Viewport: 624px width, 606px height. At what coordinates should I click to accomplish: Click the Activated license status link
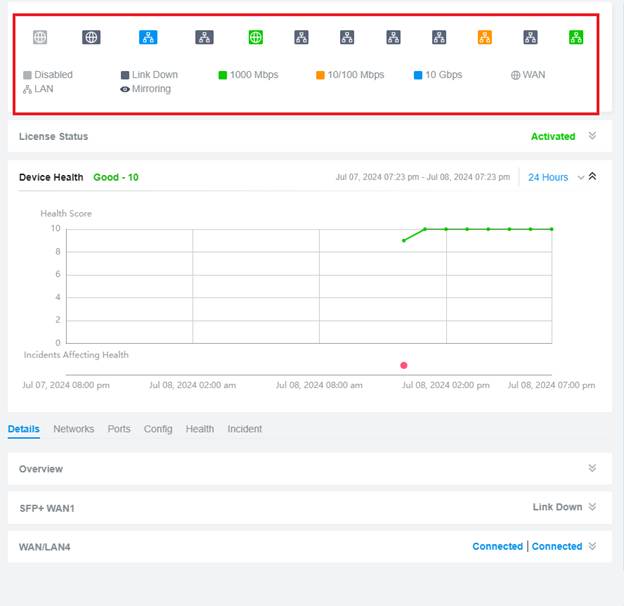tap(553, 136)
